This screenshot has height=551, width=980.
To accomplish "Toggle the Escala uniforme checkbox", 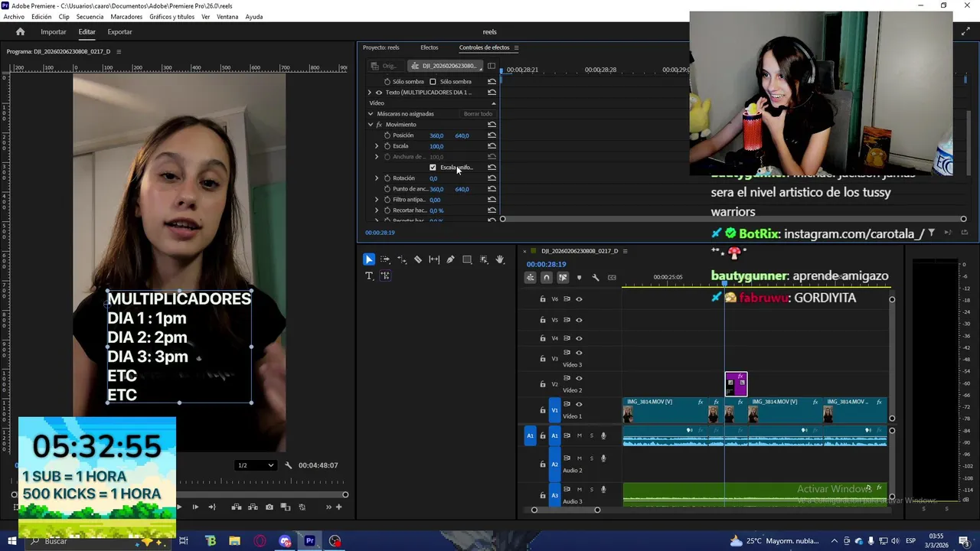I will coord(433,168).
